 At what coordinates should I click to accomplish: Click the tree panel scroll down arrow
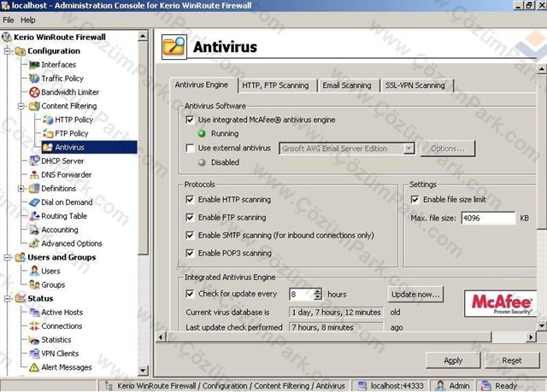pos(143,370)
